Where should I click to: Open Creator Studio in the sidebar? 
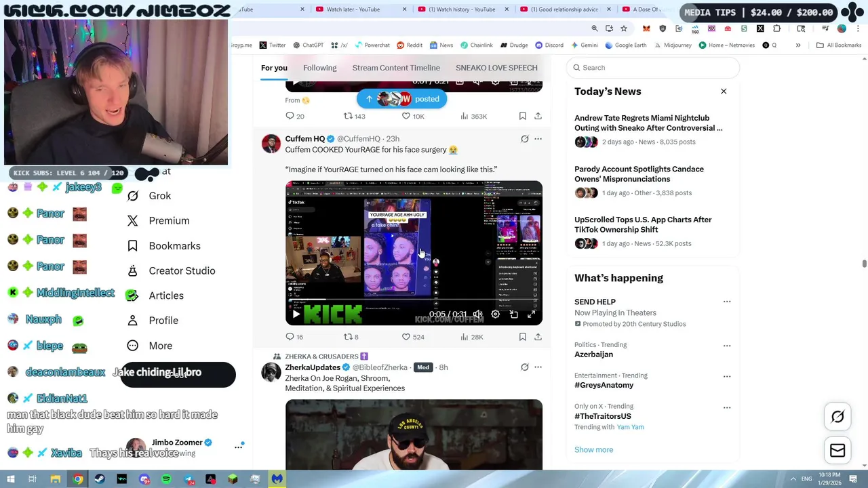click(171, 271)
